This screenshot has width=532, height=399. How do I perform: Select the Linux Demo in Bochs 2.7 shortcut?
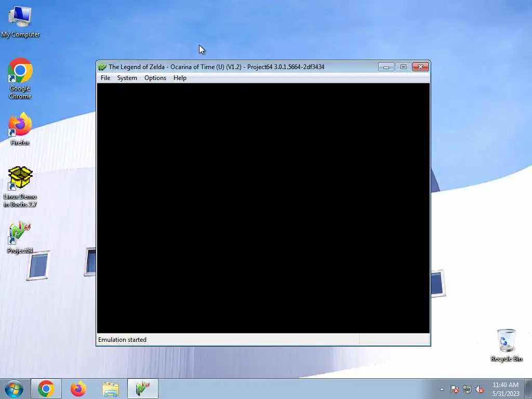[20, 187]
